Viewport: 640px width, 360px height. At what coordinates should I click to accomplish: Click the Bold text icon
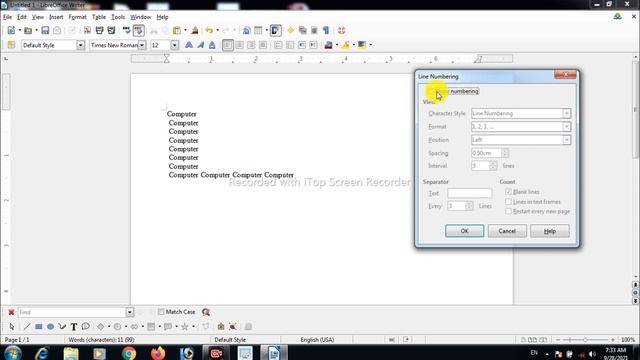click(x=189, y=45)
